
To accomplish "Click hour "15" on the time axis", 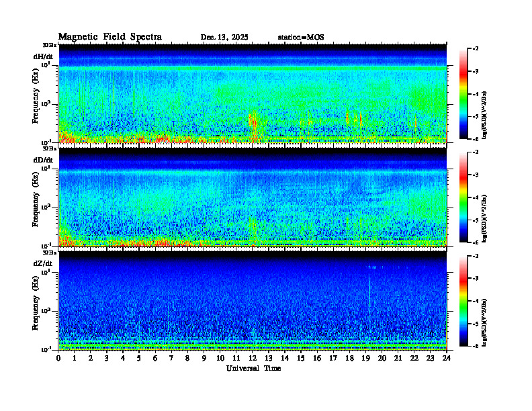I will [x=301, y=358].
